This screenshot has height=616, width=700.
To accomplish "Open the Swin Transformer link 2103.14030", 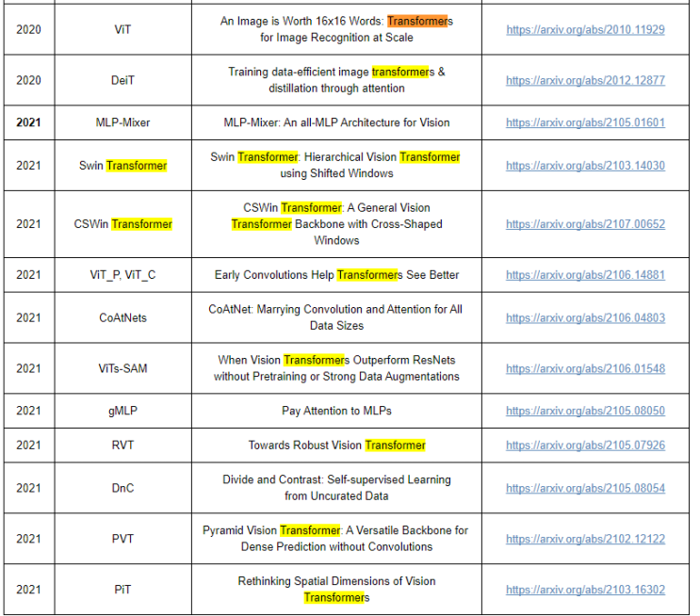I will (585, 166).
